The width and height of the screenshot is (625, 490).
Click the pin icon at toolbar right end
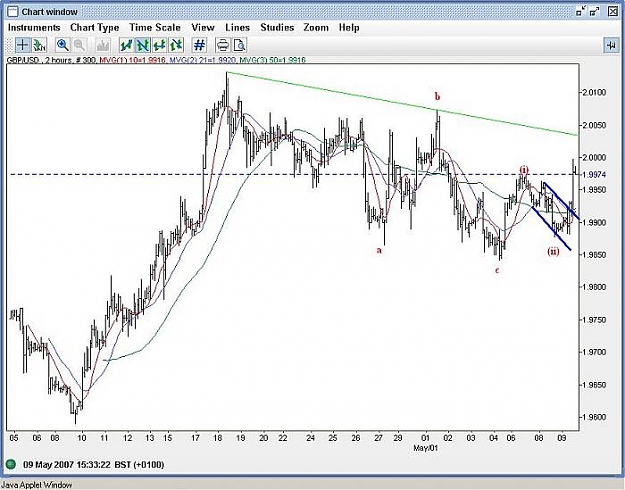611,45
